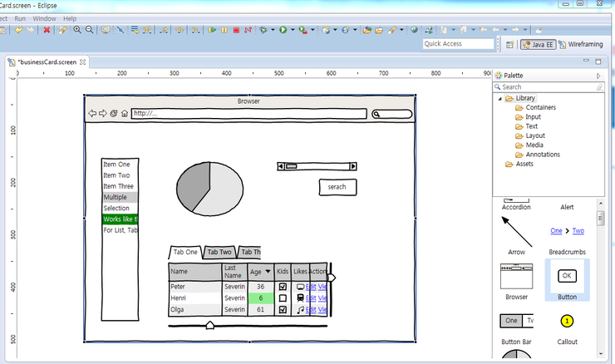Screen dimensions: 615x364
Task: Toggle the Kids checkbox in Henri row
Action: (x=283, y=298)
